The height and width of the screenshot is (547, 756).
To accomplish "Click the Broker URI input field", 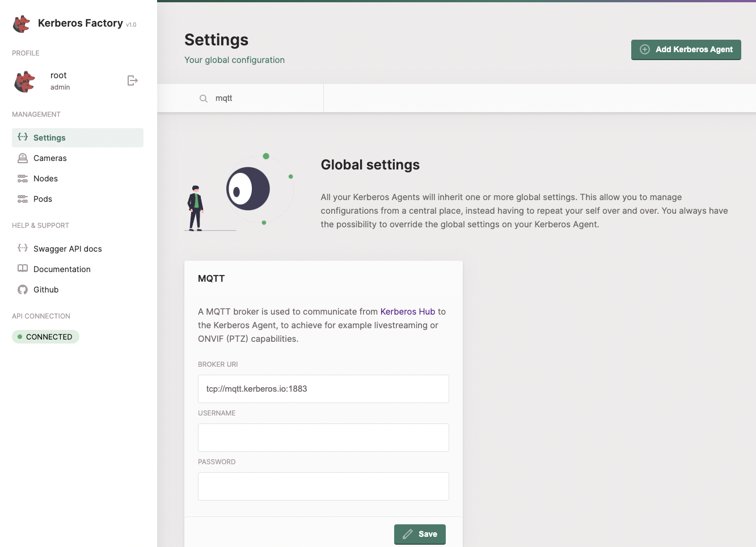I will click(x=323, y=389).
